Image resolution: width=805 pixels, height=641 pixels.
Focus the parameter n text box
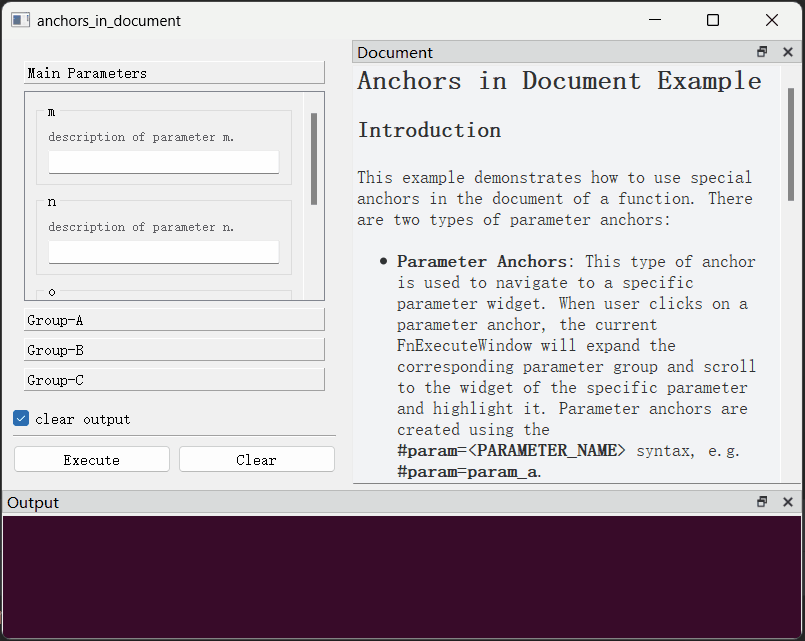coord(164,252)
